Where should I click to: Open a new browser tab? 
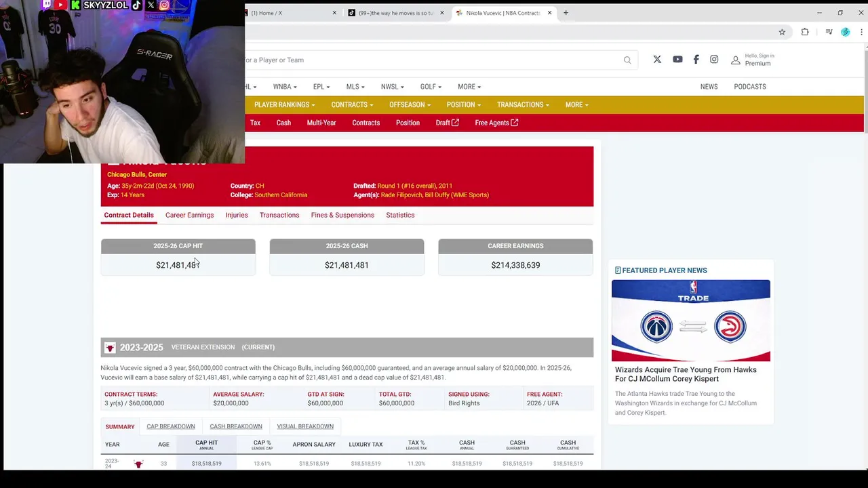click(x=566, y=13)
